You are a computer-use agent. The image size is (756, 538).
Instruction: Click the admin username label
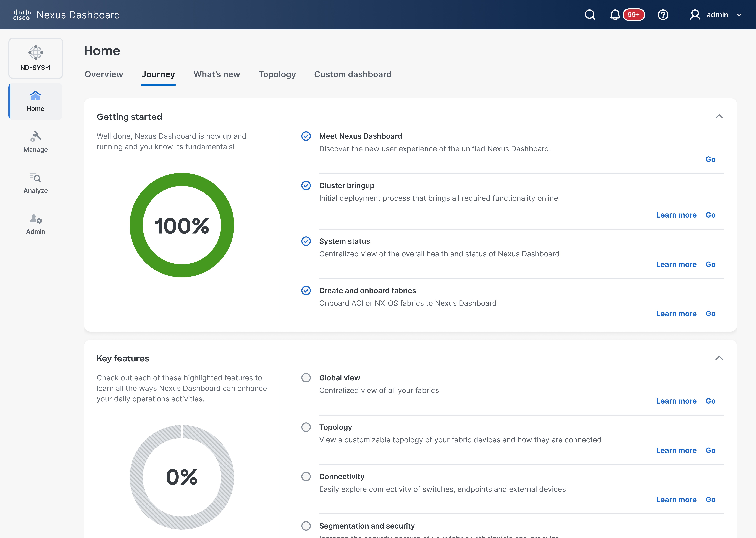(717, 15)
